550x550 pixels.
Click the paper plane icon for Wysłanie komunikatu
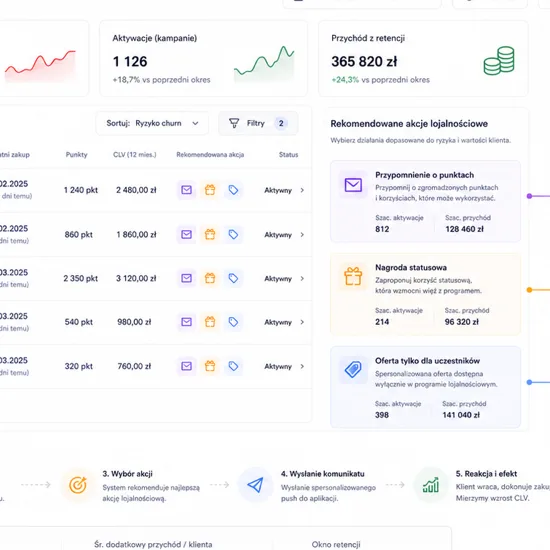255,485
